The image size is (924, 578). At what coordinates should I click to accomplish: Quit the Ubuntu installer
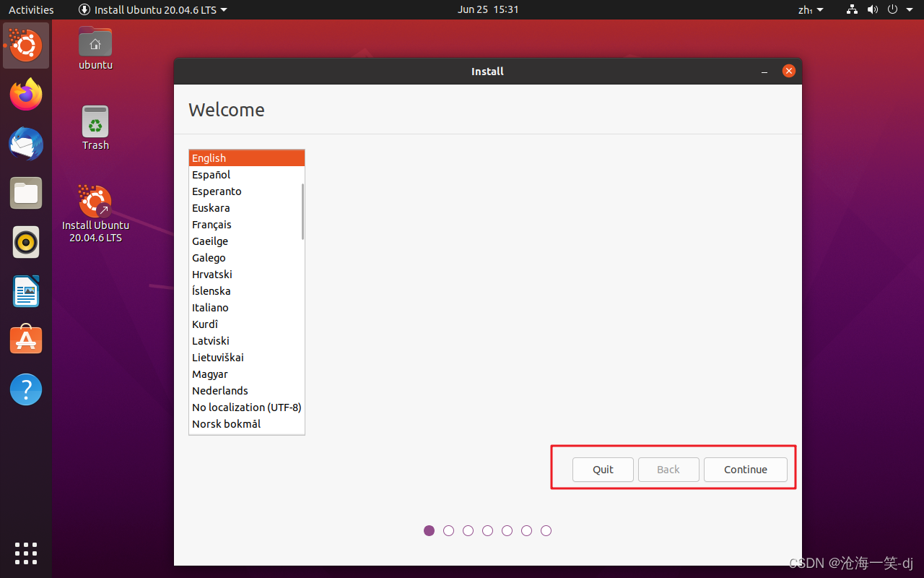point(603,469)
